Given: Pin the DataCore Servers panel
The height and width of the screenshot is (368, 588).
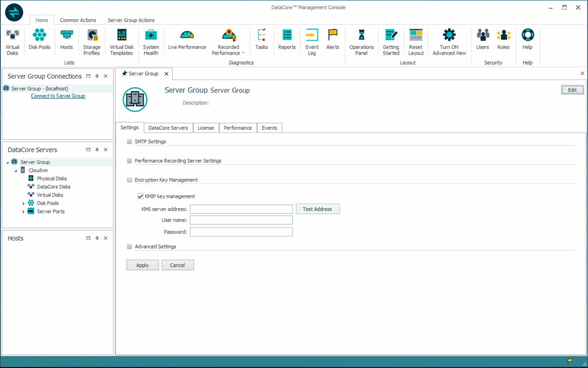Looking at the screenshot, I should (x=97, y=150).
